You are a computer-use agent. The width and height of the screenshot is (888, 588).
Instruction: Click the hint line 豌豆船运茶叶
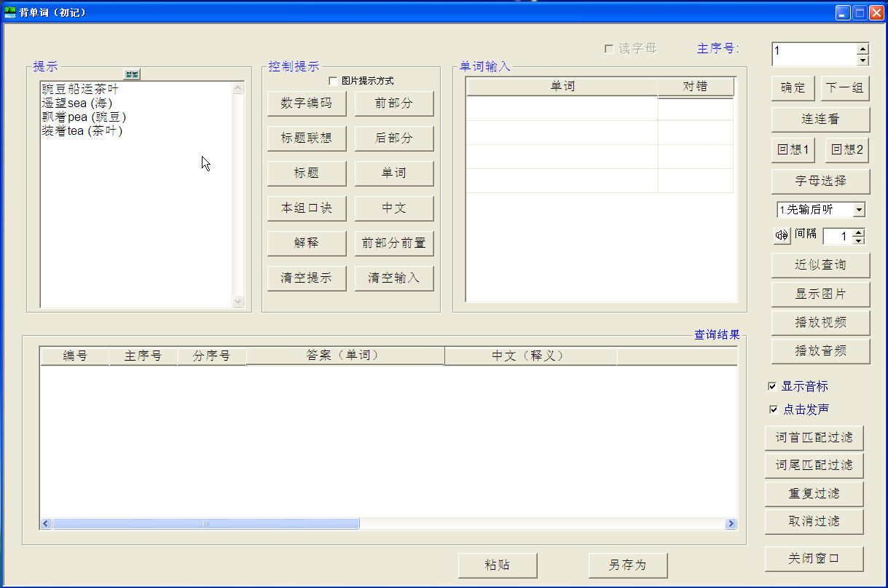tap(80, 90)
